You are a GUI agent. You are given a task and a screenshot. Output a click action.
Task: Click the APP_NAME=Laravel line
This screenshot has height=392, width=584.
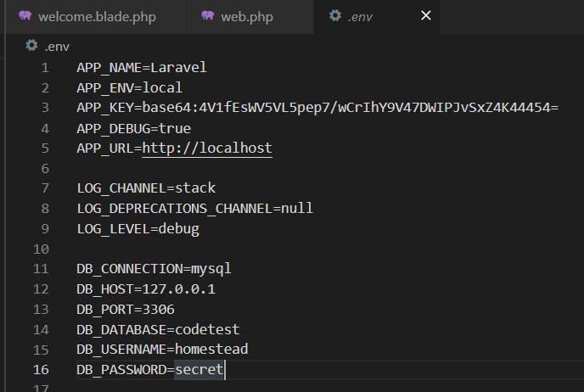tap(142, 67)
